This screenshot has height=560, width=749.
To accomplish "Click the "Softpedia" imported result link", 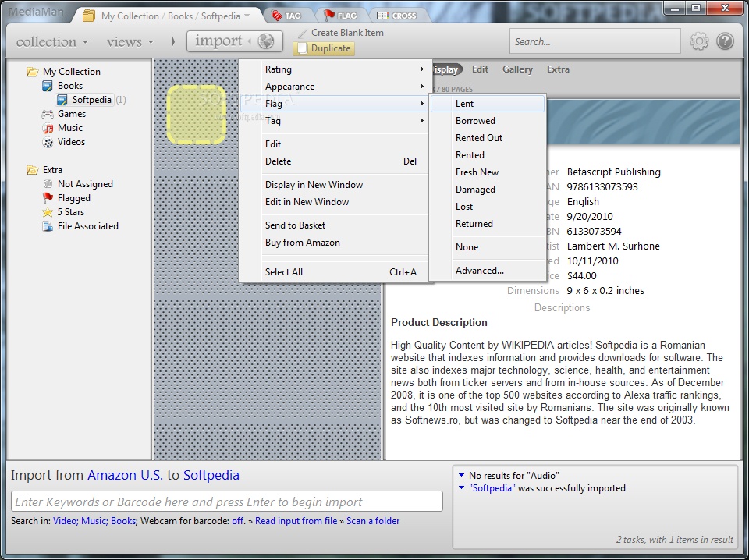I will point(492,488).
